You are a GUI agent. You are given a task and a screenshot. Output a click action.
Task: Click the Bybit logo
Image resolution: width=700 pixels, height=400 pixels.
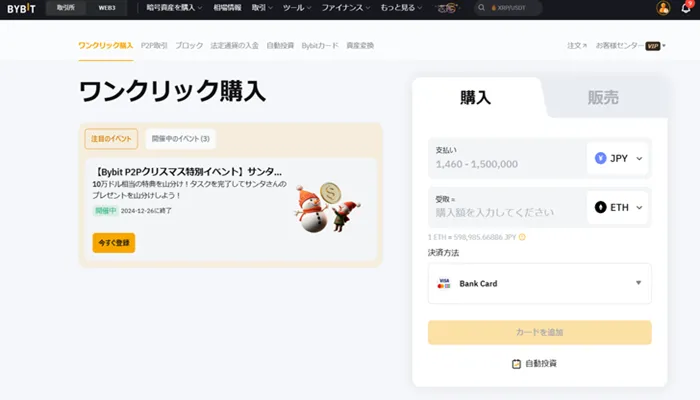click(x=21, y=8)
